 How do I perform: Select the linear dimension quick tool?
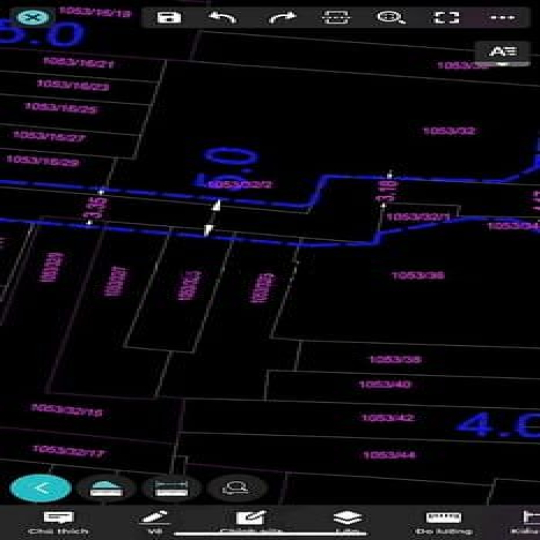(x=171, y=488)
